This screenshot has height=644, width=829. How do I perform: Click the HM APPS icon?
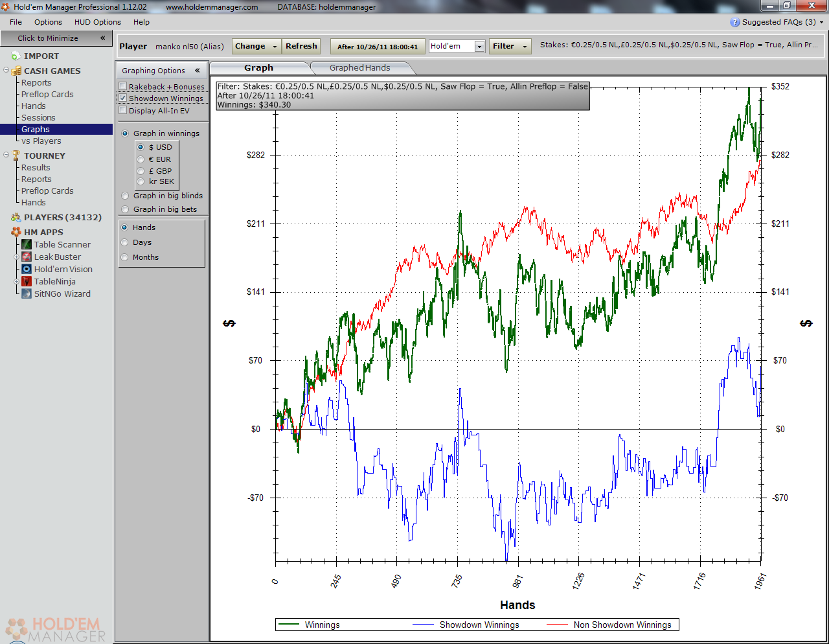16,232
